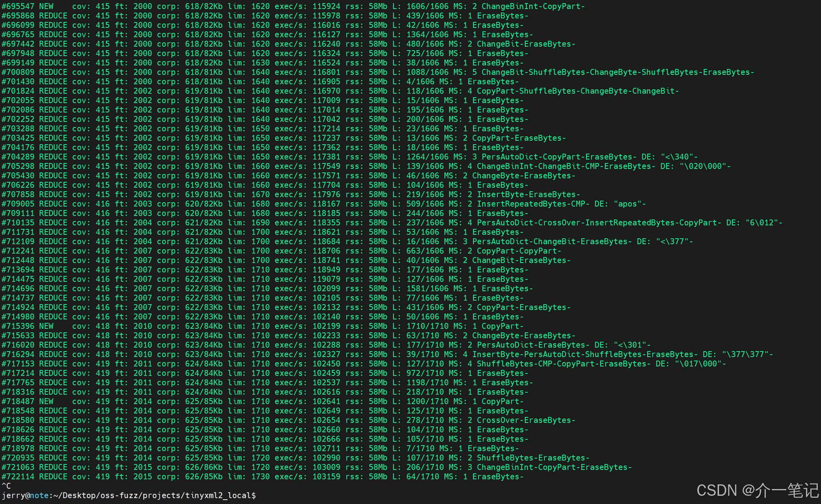Viewport: 821px width, 504px height.
Task: Click the #695547 NEW entry number
Action: (18, 6)
